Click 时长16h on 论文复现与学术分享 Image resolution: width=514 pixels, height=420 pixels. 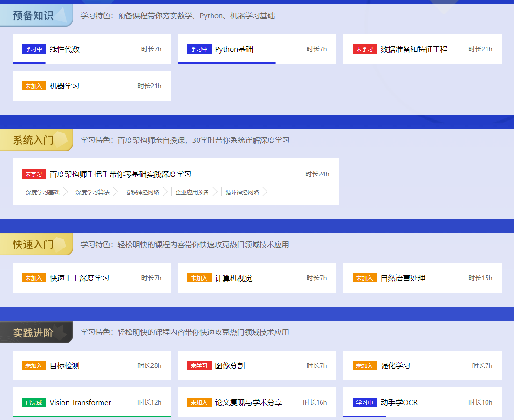pyautogui.click(x=315, y=402)
